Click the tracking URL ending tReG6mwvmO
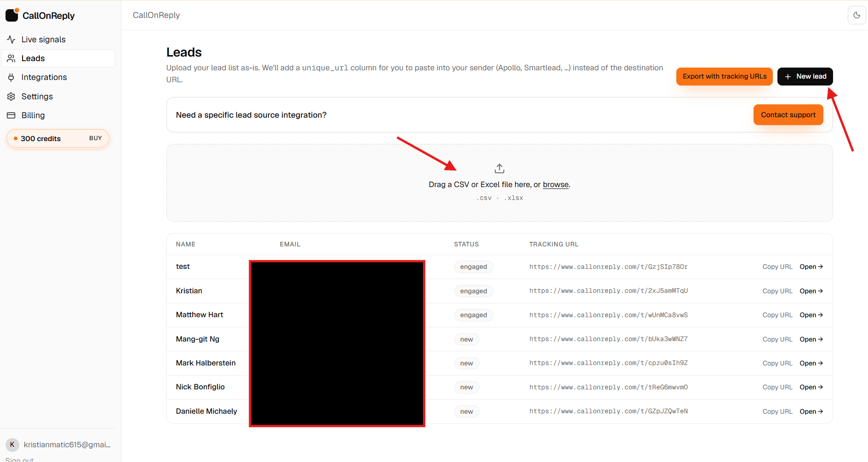This screenshot has width=868, height=462. 608,387
